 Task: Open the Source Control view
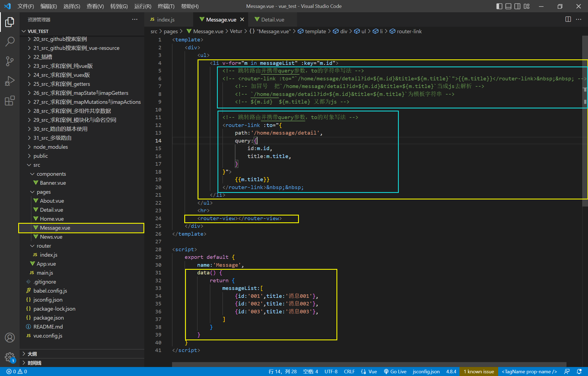point(10,61)
